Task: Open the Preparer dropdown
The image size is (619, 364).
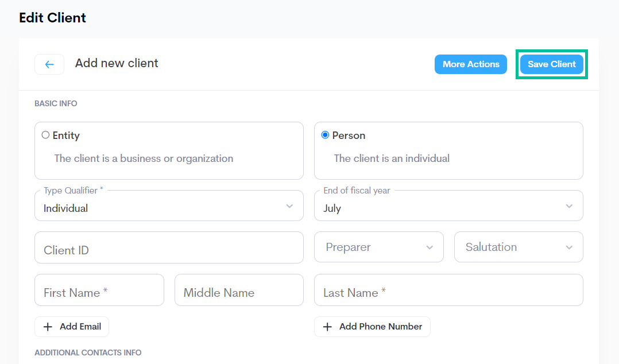Action: tap(379, 247)
